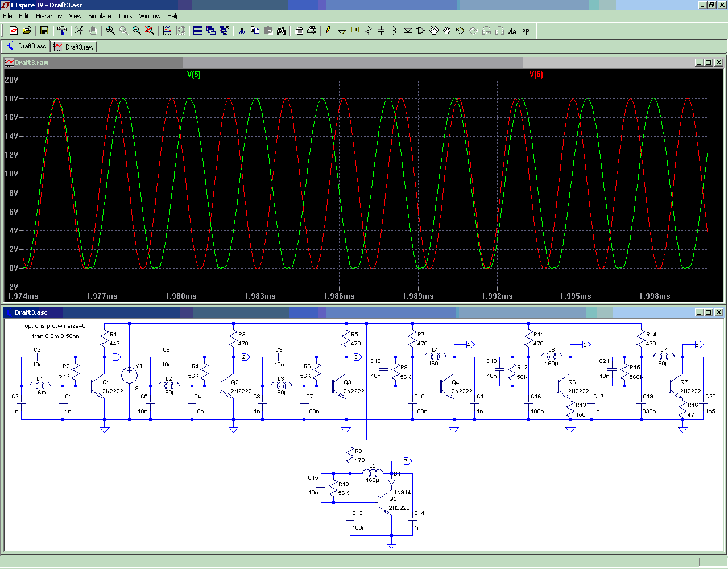Place a ground symbol from toolbar
The image size is (728, 569).
[x=342, y=31]
